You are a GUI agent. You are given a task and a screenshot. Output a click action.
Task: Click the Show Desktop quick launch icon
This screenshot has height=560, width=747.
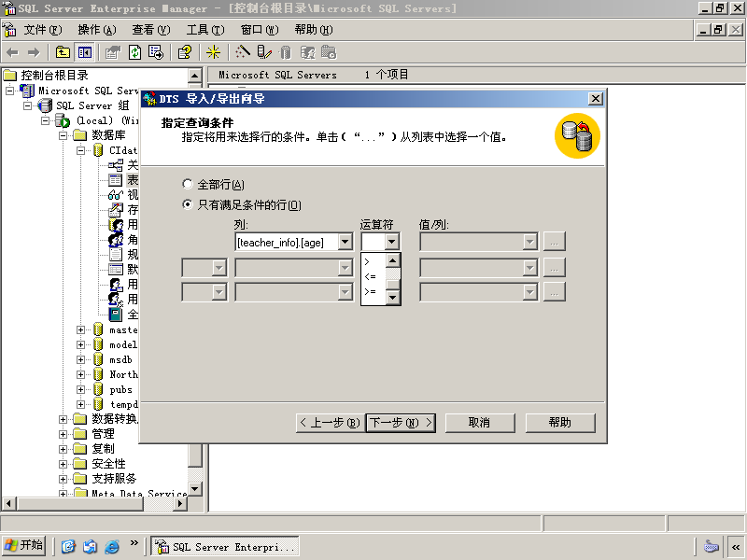[x=68, y=546]
